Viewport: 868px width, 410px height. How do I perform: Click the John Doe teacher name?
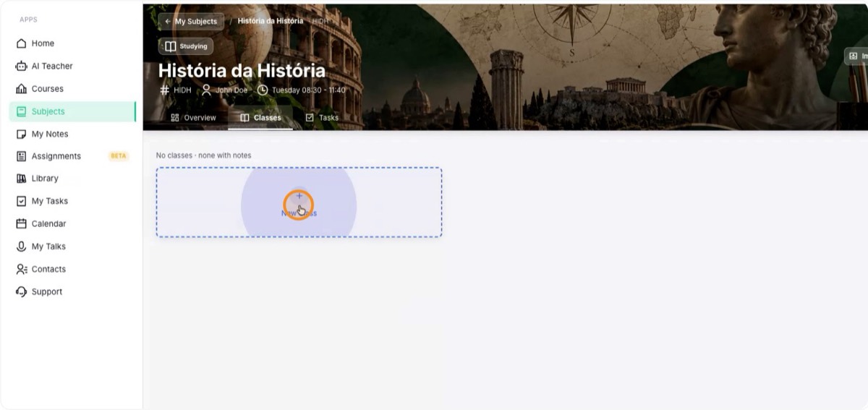[231, 90]
